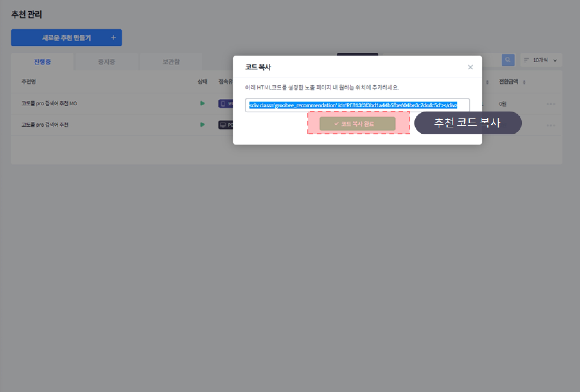Click play status icon for 고도몰 pro 검색어 추천 PC row
The image size is (580, 392).
click(x=203, y=125)
